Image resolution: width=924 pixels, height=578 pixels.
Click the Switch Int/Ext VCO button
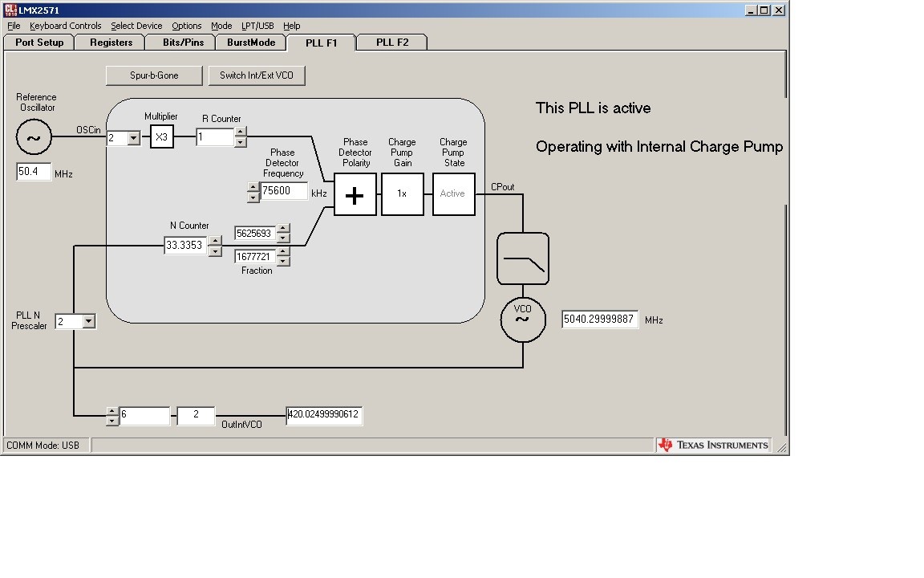(x=257, y=75)
